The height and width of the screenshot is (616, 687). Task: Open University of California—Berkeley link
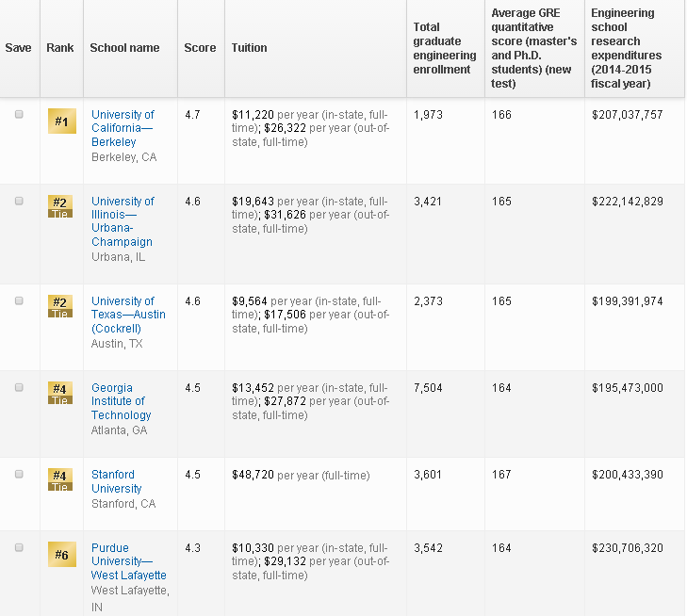click(x=123, y=128)
